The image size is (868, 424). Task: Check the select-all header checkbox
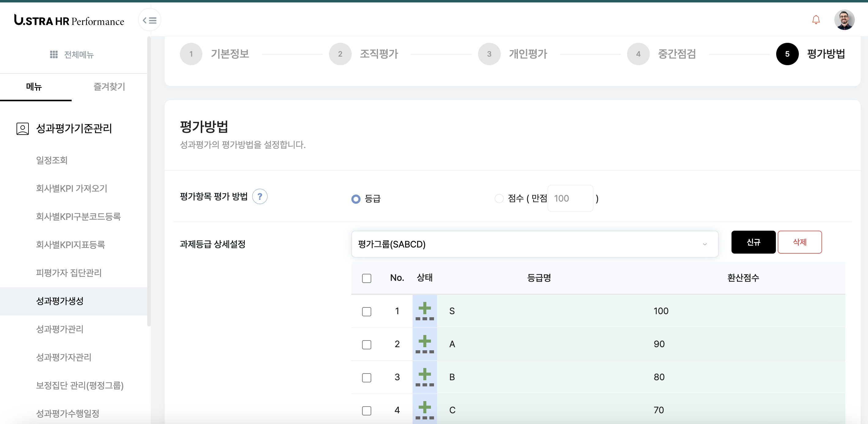point(367,278)
